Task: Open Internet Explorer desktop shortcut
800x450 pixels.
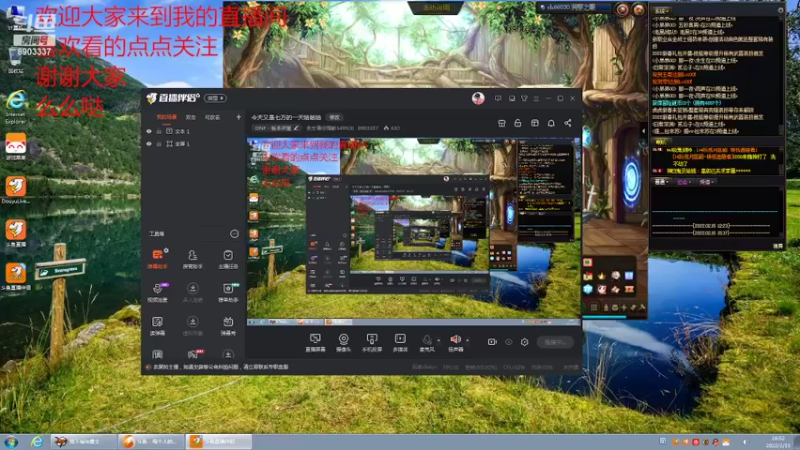Action: click(x=16, y=107)
